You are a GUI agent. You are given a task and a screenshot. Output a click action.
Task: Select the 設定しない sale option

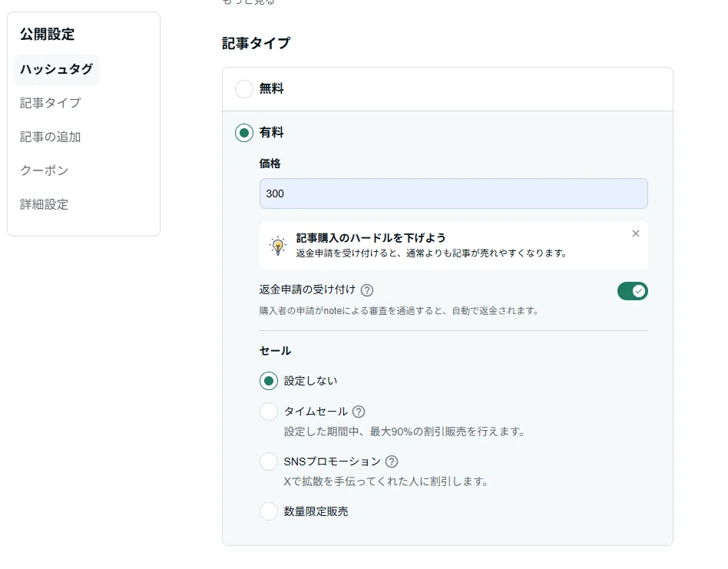269,381
